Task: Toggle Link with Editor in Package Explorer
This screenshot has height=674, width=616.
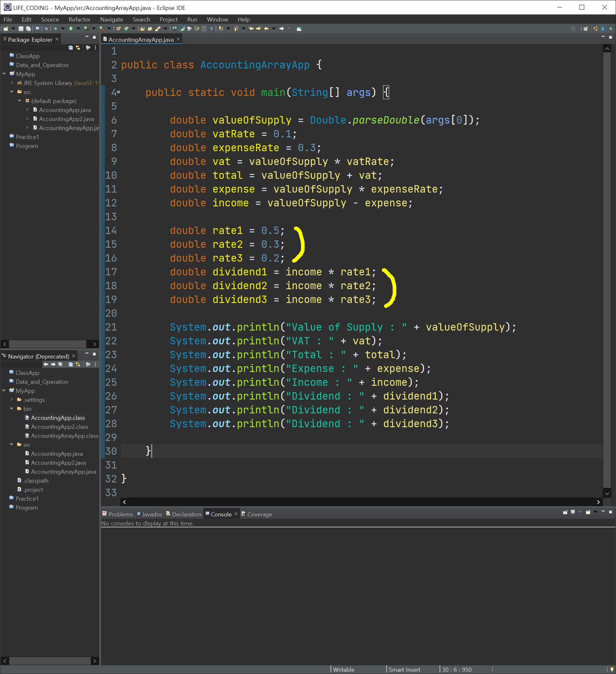Action: click(x=78, y=48)
